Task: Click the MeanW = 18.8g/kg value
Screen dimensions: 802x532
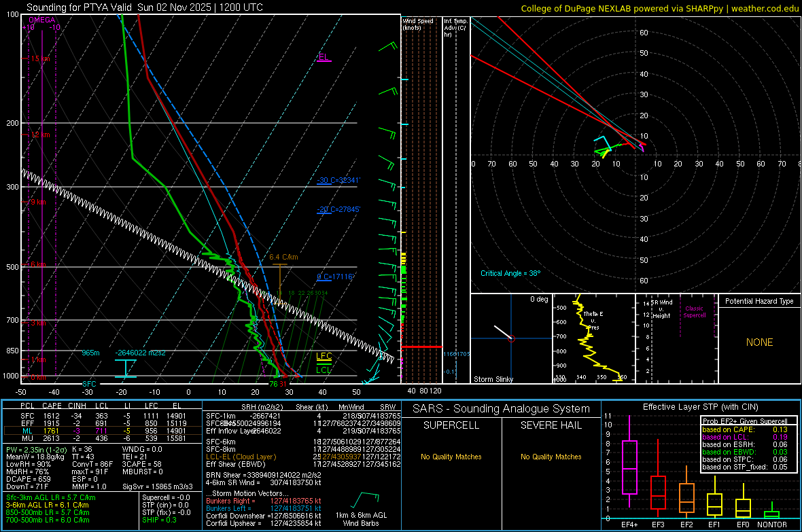Action: pos(35,457)
